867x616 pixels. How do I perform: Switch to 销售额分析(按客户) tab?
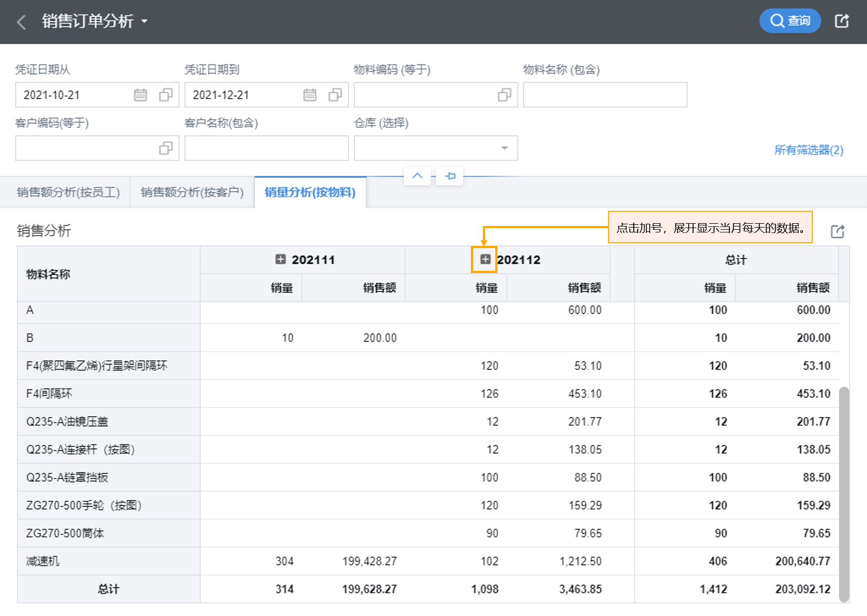192,192
